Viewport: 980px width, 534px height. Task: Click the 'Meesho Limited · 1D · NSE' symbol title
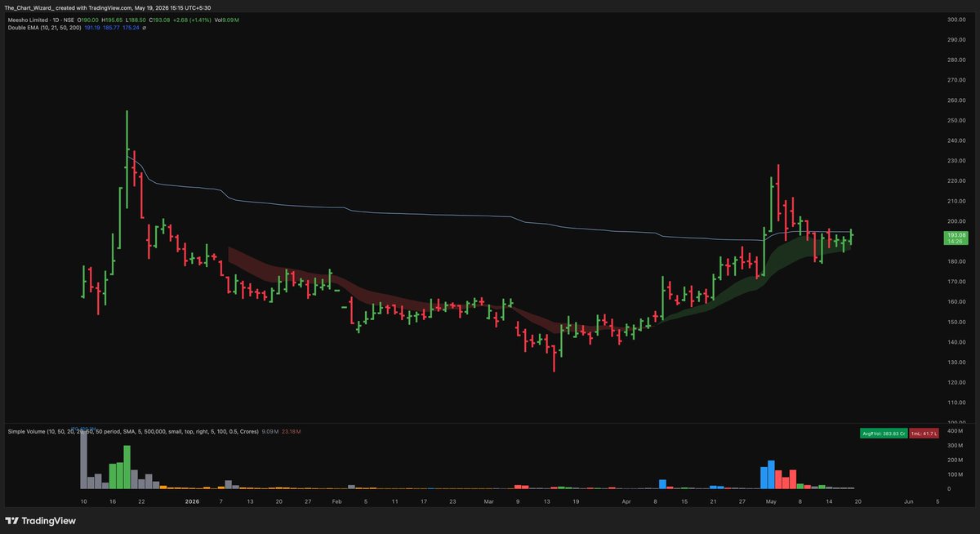pos(41,20)
